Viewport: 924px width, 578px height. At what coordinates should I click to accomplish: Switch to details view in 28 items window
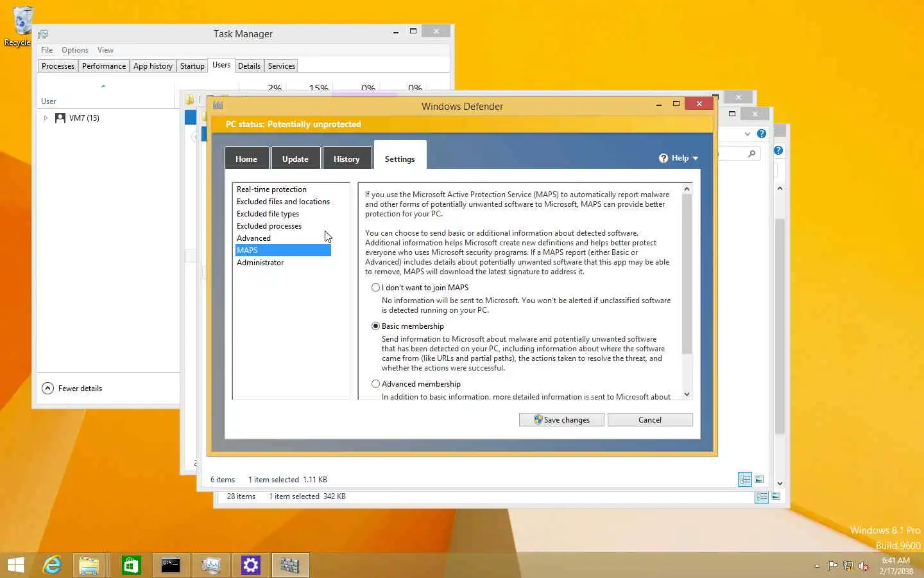762,496
